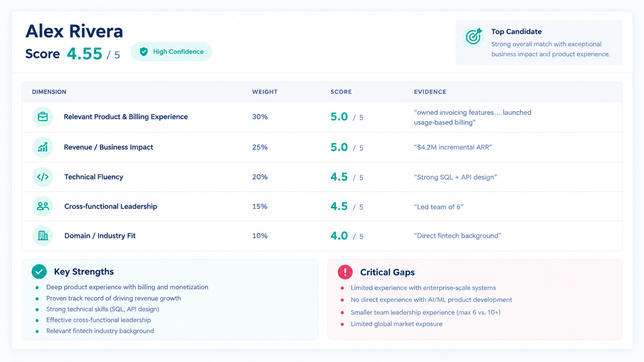This screenshot has height=362, width=644.
Task: Click the growth chart icon for Revenue / Business Impact
Action: tap(43, 147)
